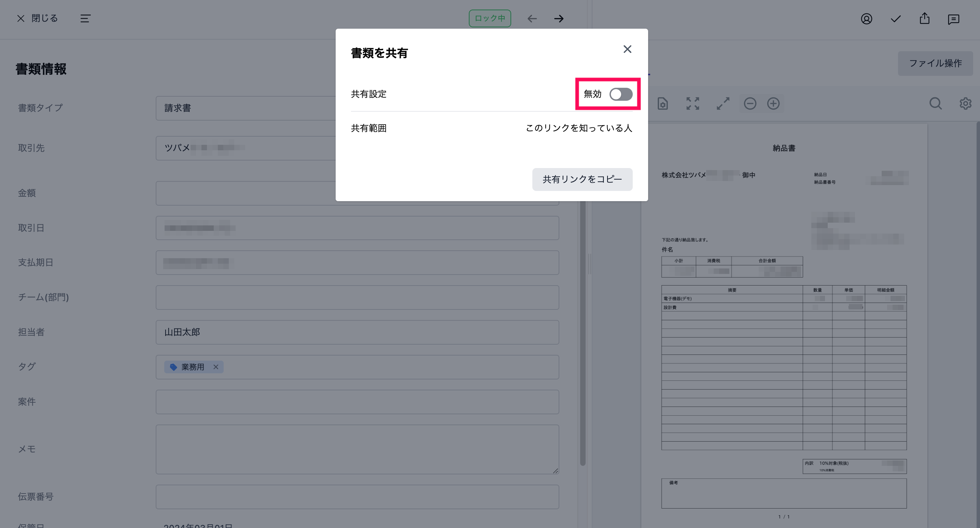The width and height of the screenshot is (980, 528).
Task: Click the 業務用 tag chip label
Action: [193, 367]
